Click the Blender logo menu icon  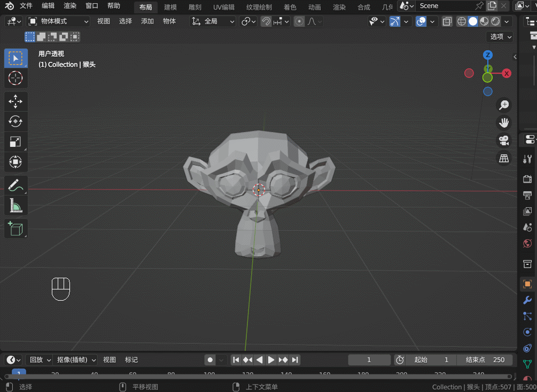click(x=9, y=6)
